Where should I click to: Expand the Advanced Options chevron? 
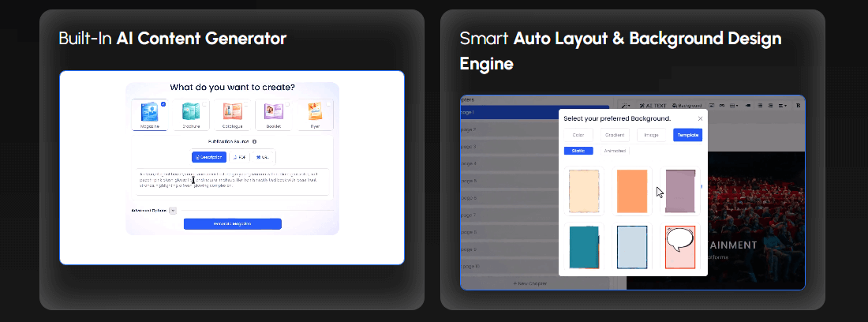[x=173, y=210]
